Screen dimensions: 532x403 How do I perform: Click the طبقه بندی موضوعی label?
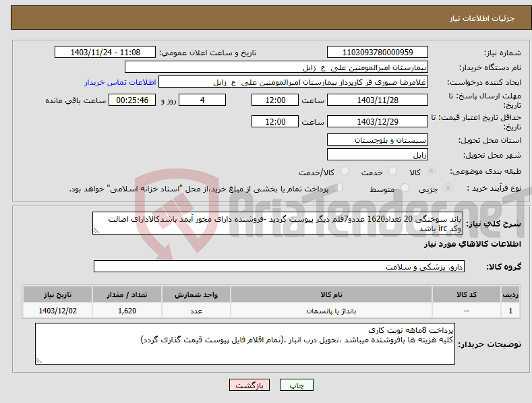tap(485, 172)
